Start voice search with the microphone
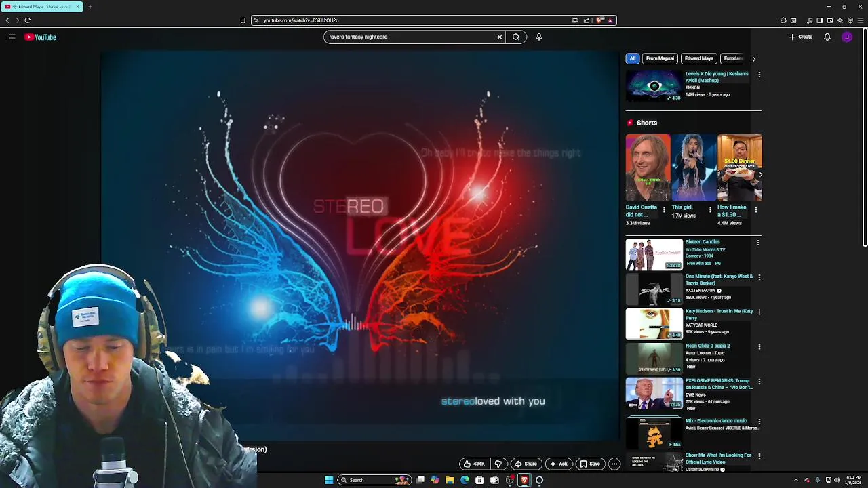The image size is (868, 488). (x=539, y=37)
